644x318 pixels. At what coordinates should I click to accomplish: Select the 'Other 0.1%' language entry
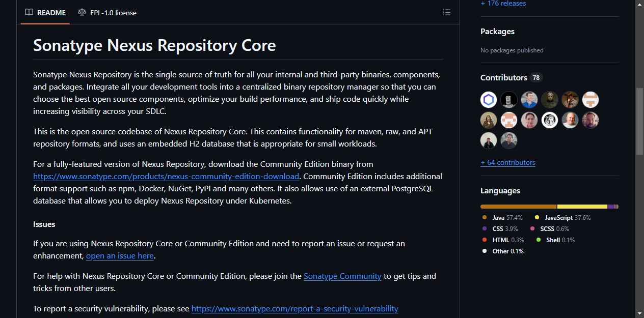(x=502, y=251)
